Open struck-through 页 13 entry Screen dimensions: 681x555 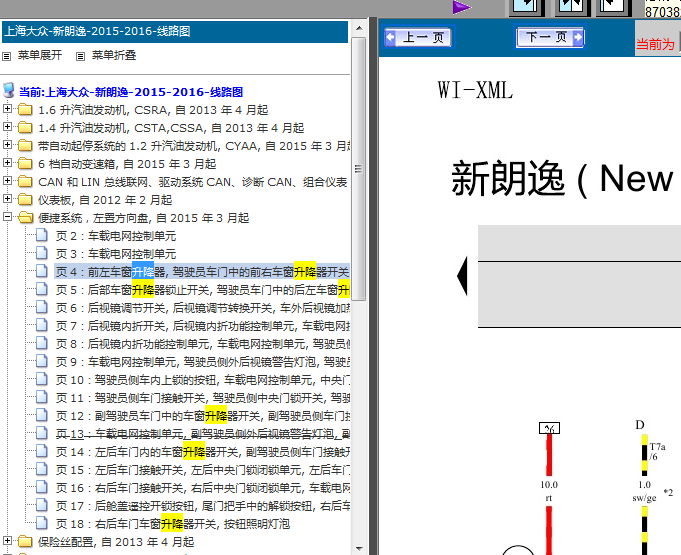click(x=202, y=434)
